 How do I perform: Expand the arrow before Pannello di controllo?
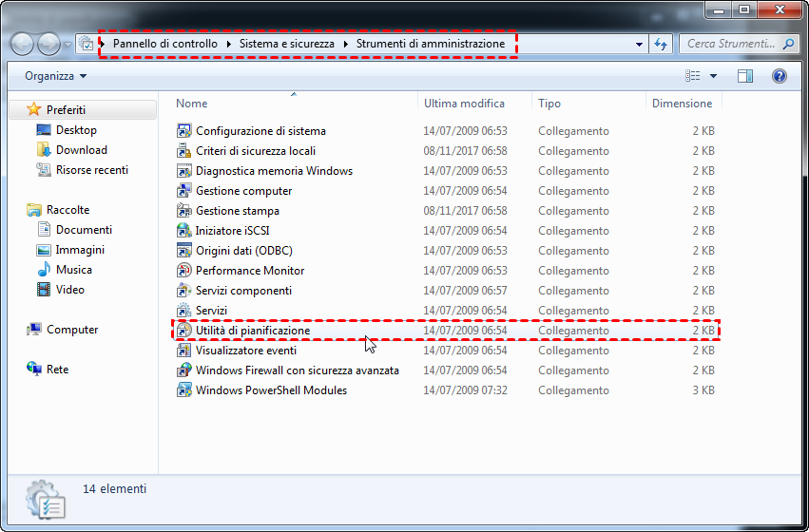click(104, 45)
